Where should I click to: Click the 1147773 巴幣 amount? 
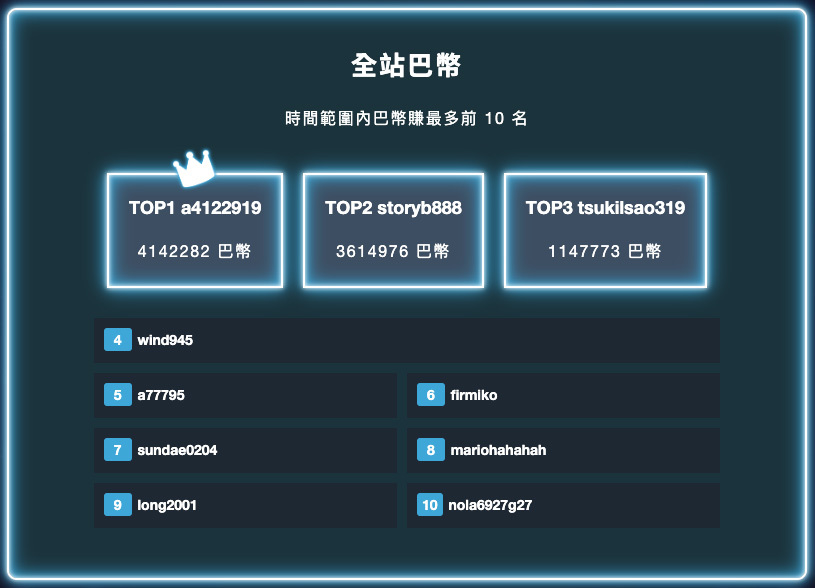click(605, 252)
